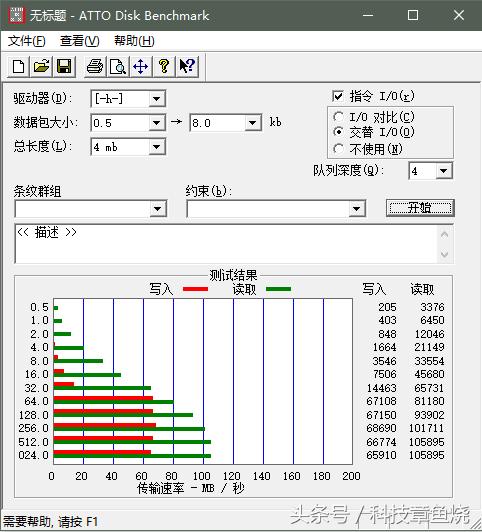Image resolution: width=482 pixels, height=532 pixels.
Task: Click the 256.0 row label in chart
Action: coord(34,428)
